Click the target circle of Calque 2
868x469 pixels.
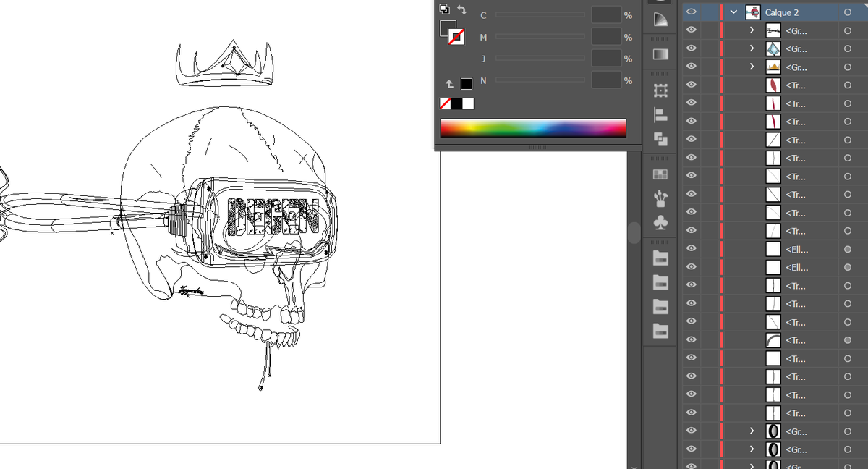click(x=847, y=12)
